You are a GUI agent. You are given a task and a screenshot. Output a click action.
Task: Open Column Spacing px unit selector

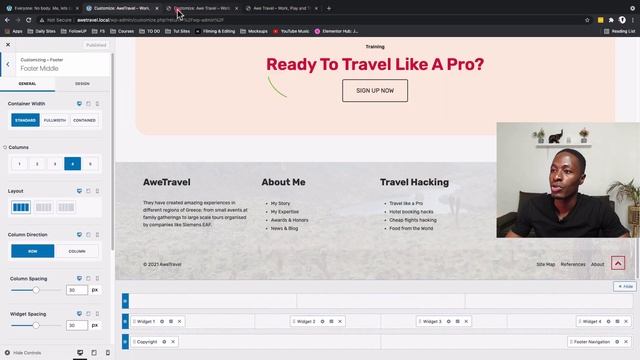pyautogui.click(x=95, y=290)
